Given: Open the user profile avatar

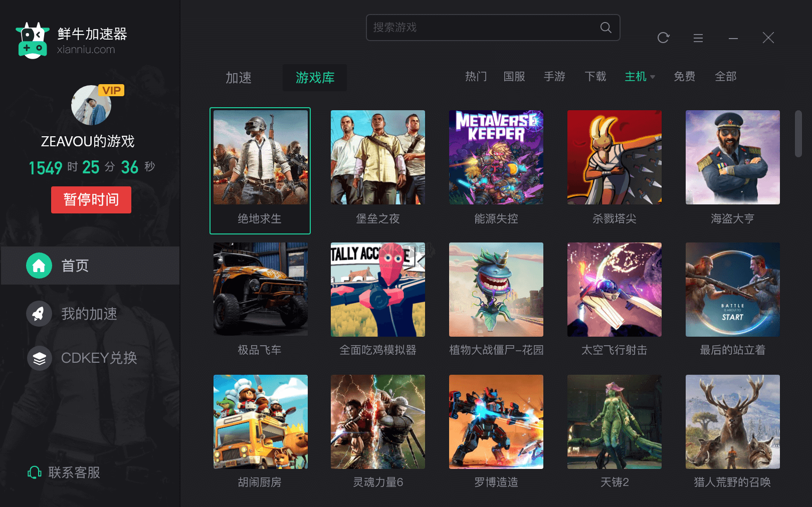Looking at the screenshot, I should [x=91, y=105].
